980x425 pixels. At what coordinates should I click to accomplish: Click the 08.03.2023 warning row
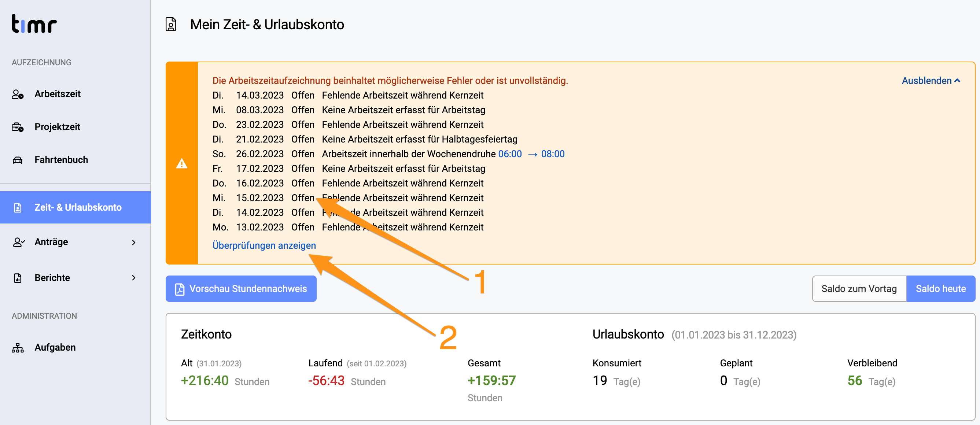[x=349, y=110]
